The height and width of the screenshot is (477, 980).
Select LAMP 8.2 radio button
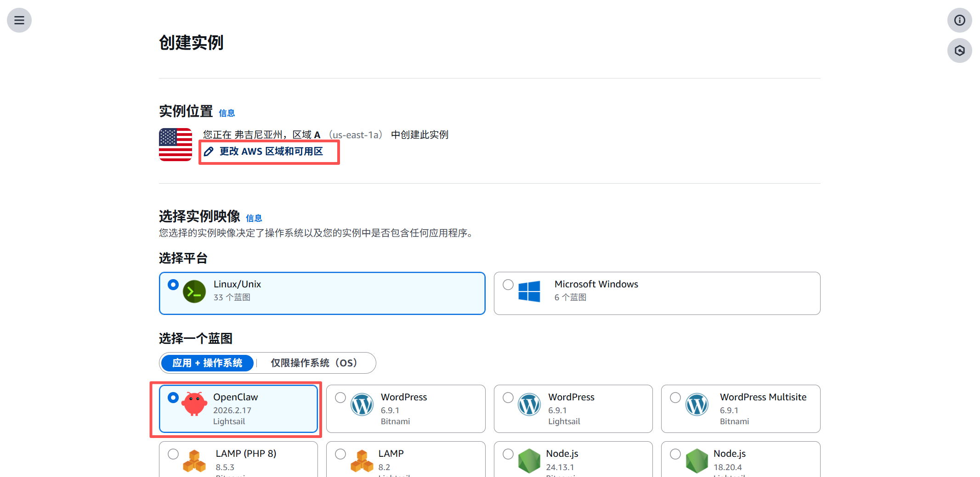340,454
